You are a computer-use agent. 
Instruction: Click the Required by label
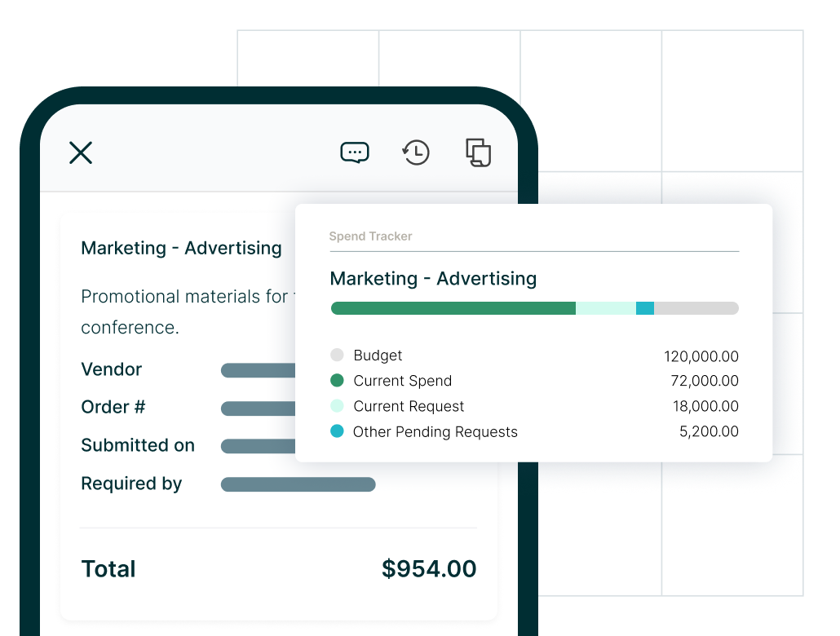[131, 484]
